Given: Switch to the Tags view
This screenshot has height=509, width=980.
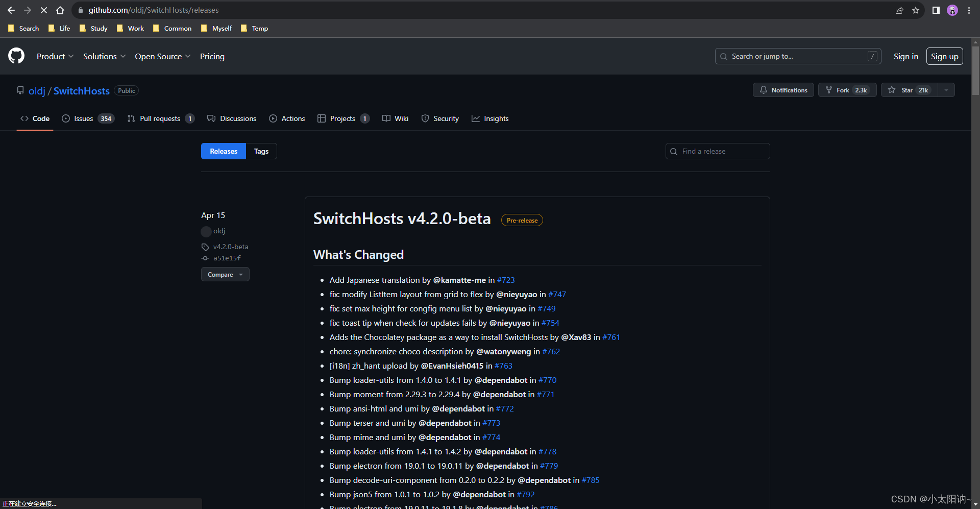Looking at the screenshot, I should tap(261, 151).
